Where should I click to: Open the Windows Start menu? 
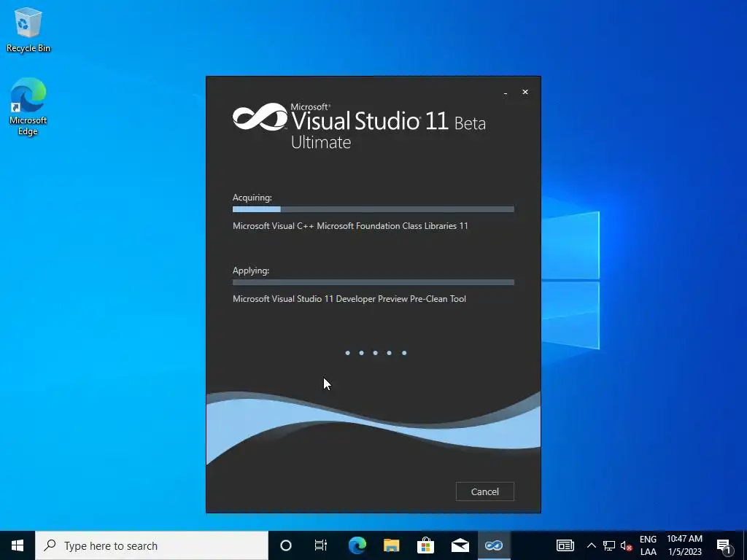pyautogui.click(x=18, y=545)
